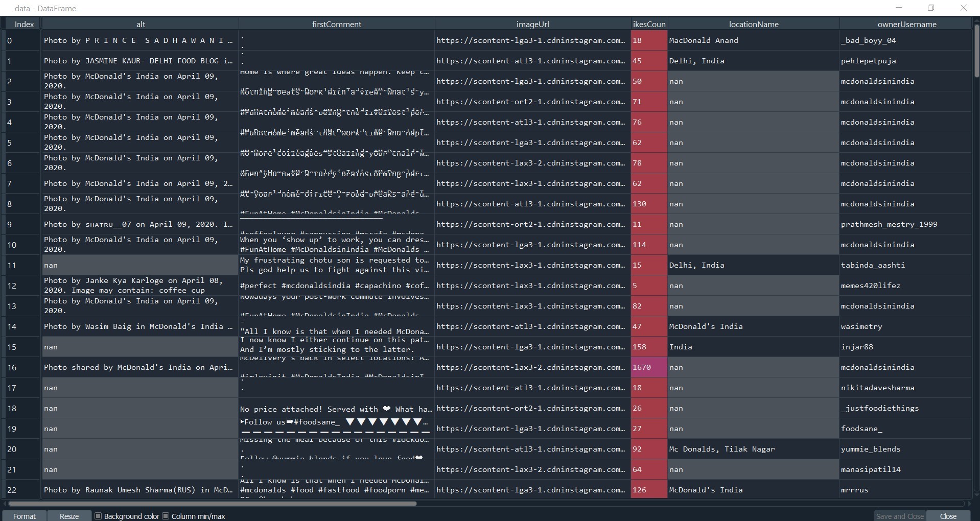Click username '_bad_boyy_04'

905,40
